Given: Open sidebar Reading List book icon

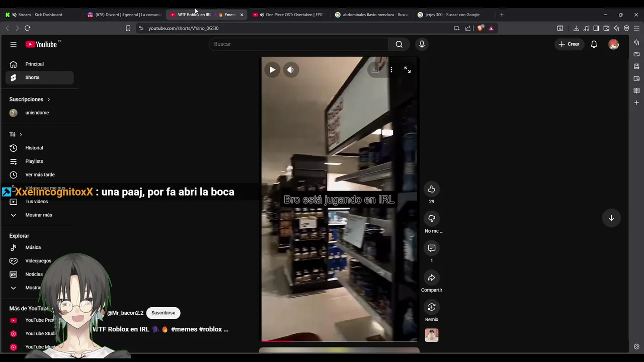Looking at the screenshot, I should [x=636, y=90].
